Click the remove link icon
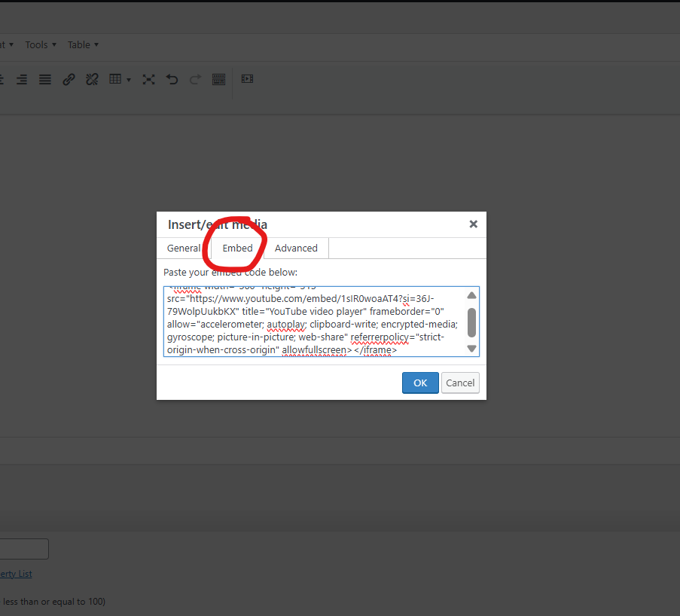 point(92,79)
